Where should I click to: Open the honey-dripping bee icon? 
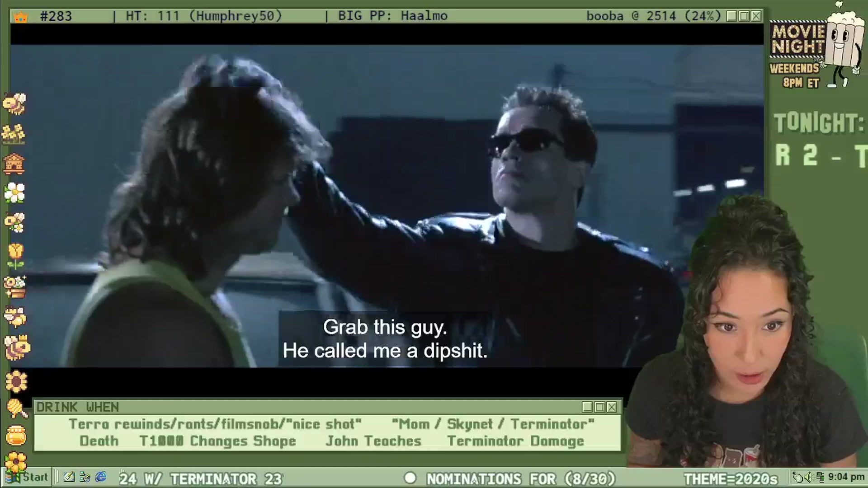(x=15, y=317)
